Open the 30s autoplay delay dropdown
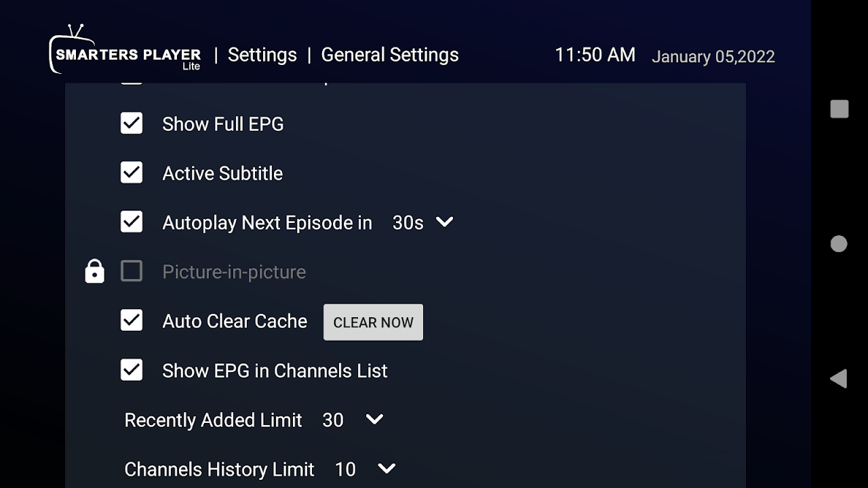This screenshot has height=488, width=868. 422,222
